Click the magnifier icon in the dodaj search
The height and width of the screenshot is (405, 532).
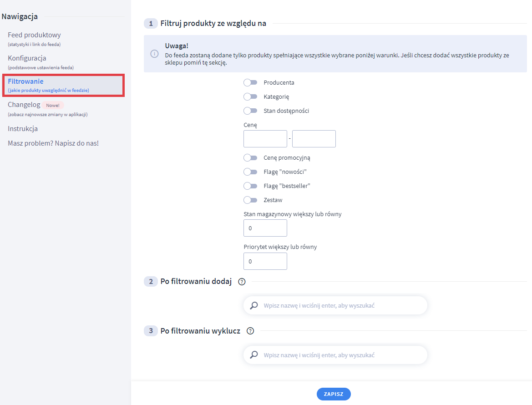click(254, 305)
